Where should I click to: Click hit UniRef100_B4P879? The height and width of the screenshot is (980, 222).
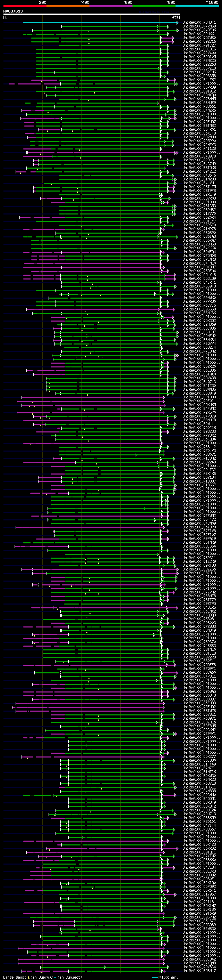coord(199,416)
